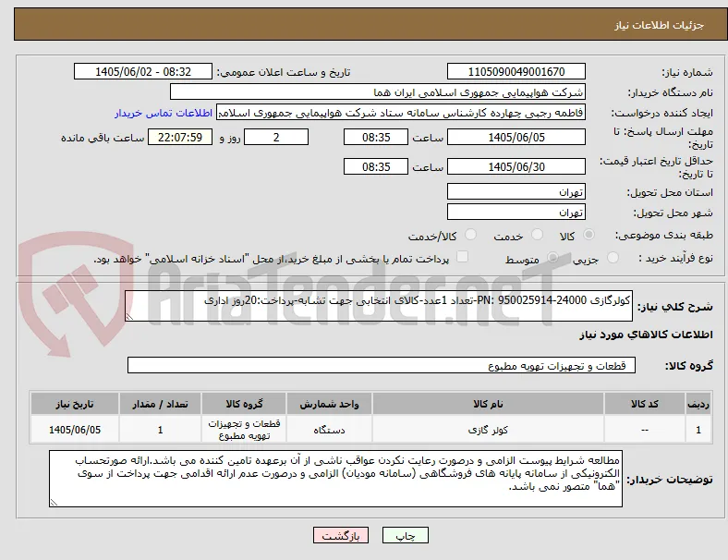This screenshot has width=728, height=560.
Task: Click the resize handle of the description text area
Action: [129, 317]
